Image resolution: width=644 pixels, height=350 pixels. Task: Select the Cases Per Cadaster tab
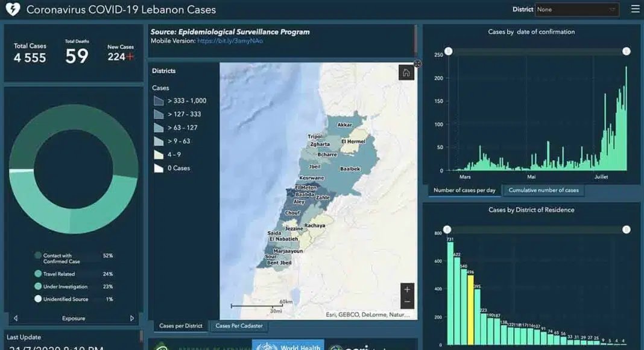pos(239,326)
